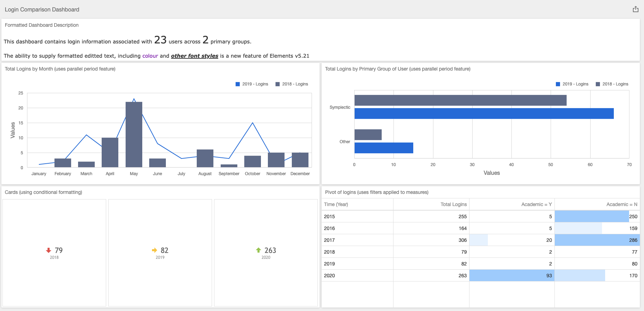Screen dimensions: 644x311
Task: Click the export icon at top right
Action: point(635,9)
